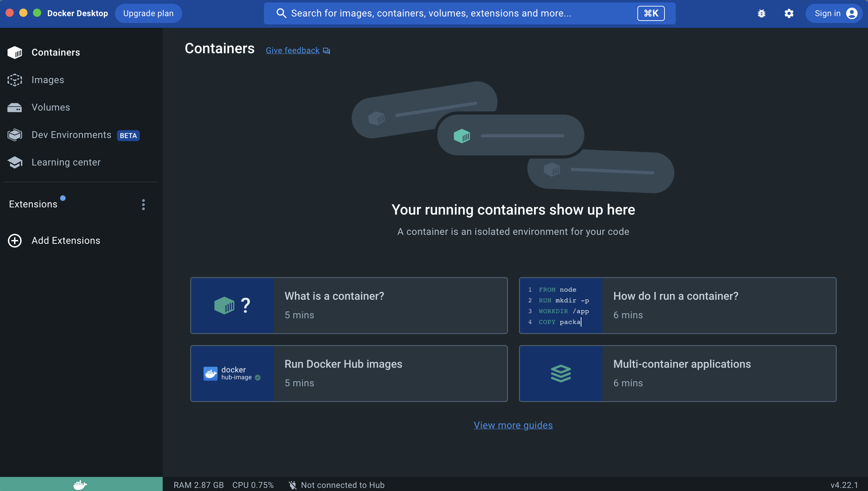
Task: Click the Volumes icon in sidebar
Action: click(x=14, y=107)
